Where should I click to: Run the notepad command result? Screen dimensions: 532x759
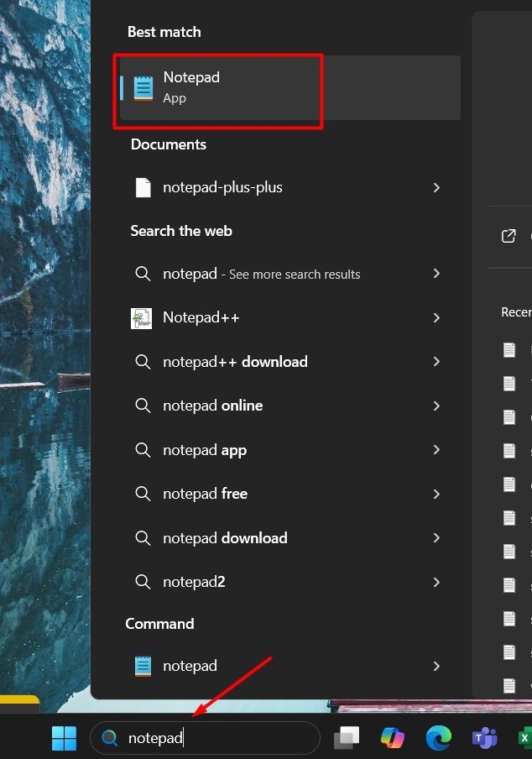(289, 666)
